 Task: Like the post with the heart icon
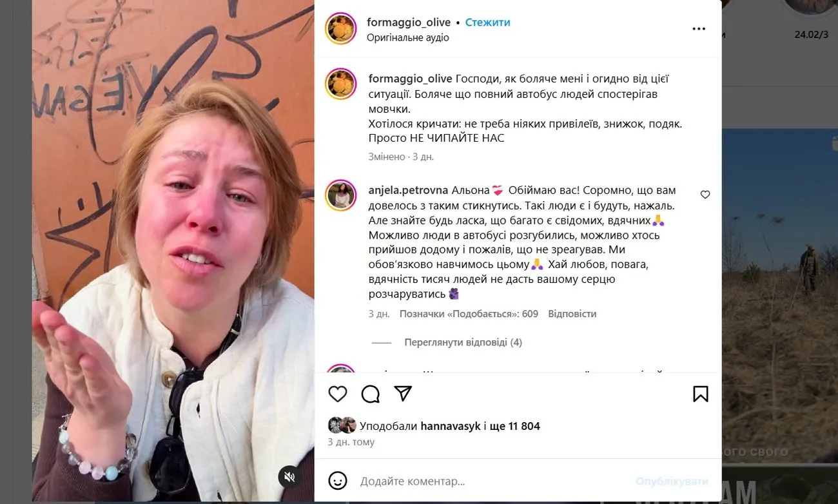click(338, 394)
